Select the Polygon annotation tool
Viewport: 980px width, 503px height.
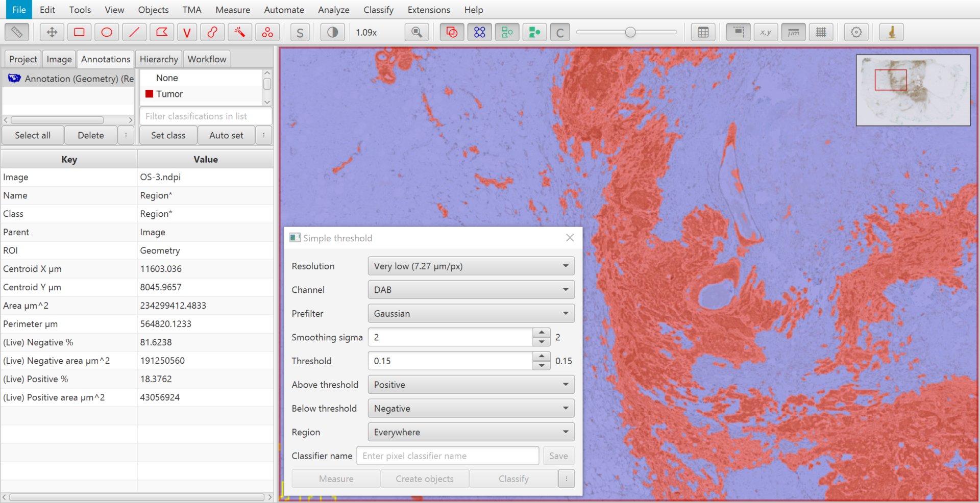tap(162, 32)
